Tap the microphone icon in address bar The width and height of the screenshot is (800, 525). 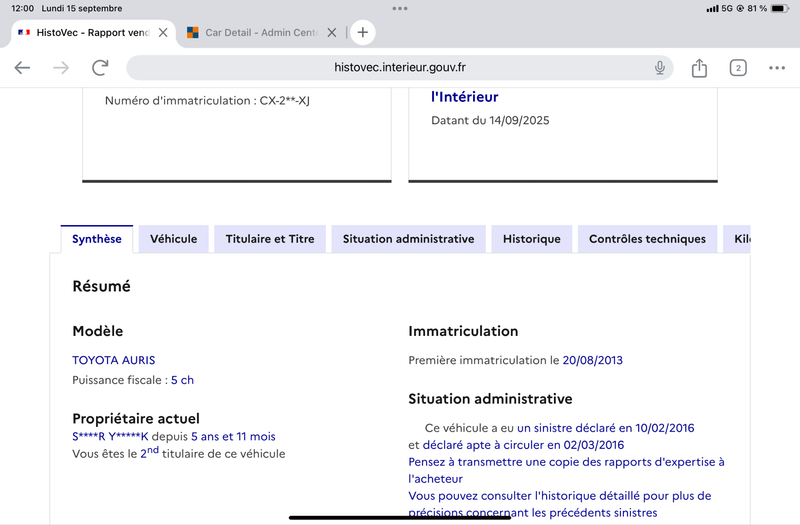(x=660, y=68)
